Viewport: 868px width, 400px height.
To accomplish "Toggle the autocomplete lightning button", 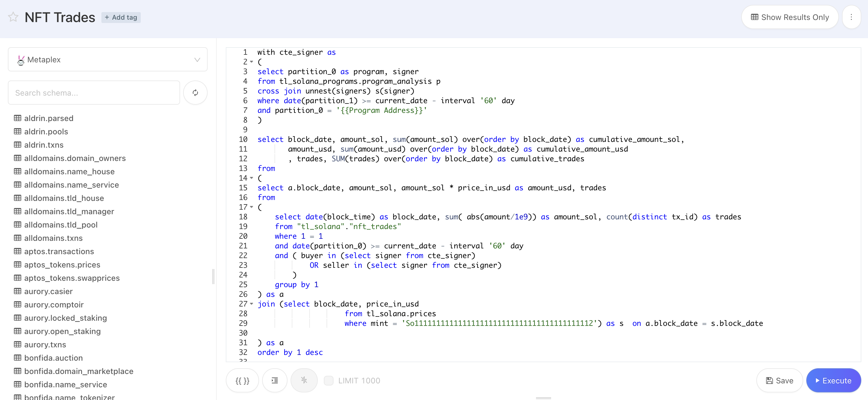I will (304, 380).
